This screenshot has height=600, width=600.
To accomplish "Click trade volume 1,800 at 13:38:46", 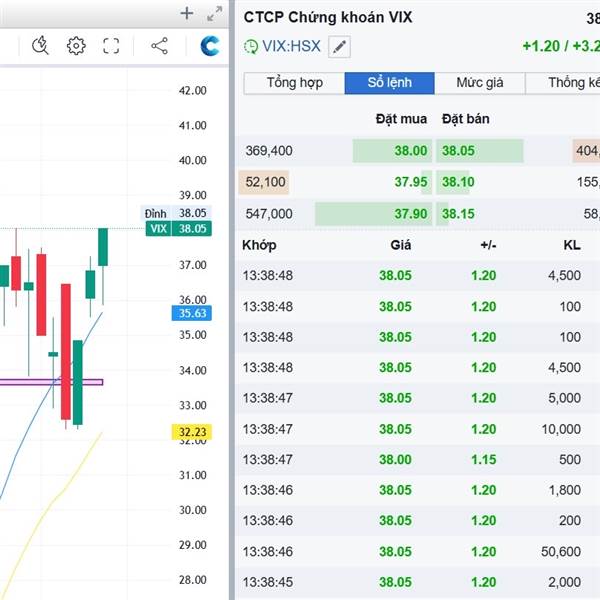I will (x=565, y=490).
